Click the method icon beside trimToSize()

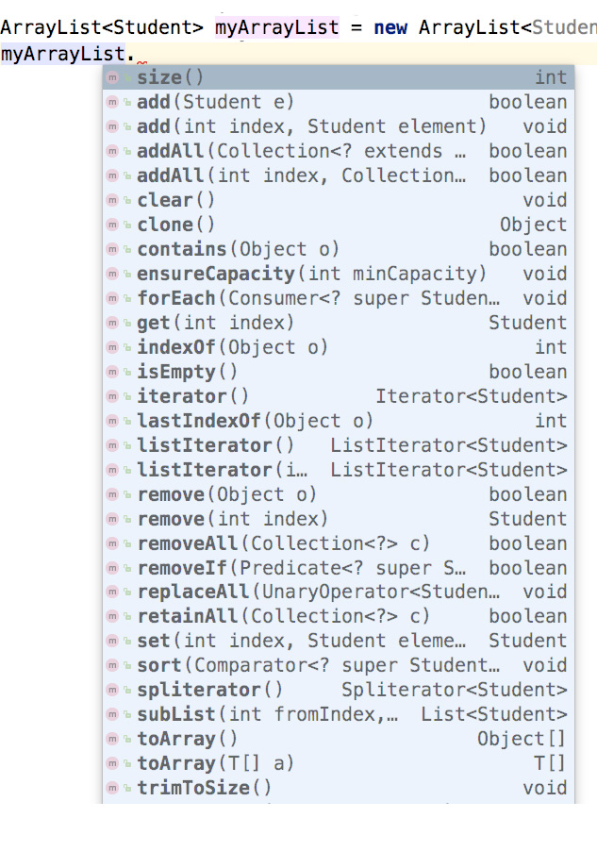(113, 789)
